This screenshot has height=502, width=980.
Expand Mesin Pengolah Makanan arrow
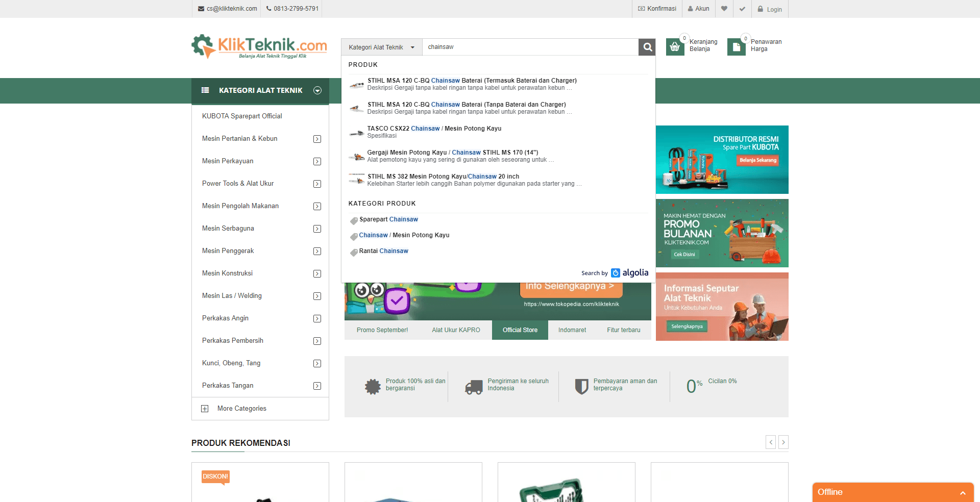coord(317,206)
